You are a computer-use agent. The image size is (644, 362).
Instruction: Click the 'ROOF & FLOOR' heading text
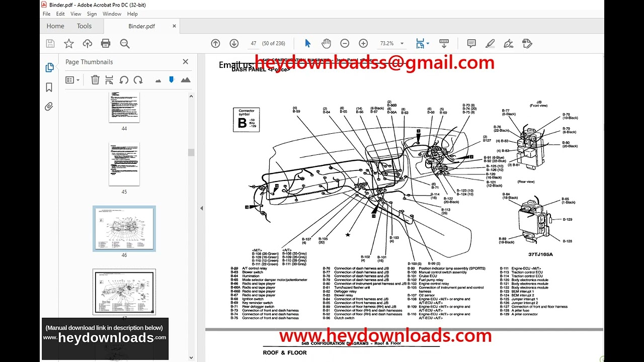click(285, 353)
